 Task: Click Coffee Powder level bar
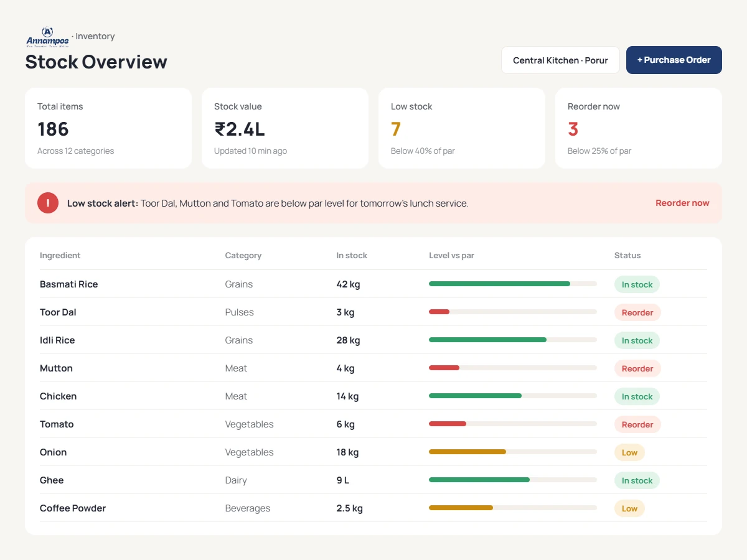point(513,508)
